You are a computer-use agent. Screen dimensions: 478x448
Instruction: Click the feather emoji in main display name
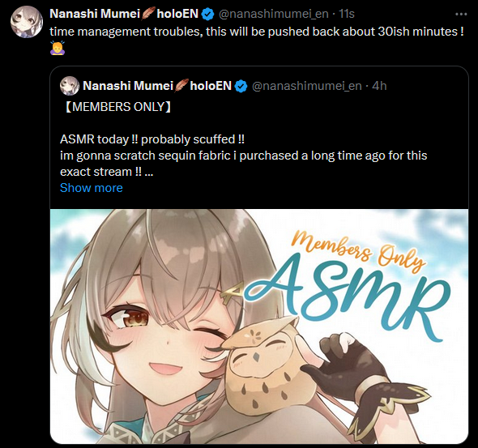[x=148, y=14]
